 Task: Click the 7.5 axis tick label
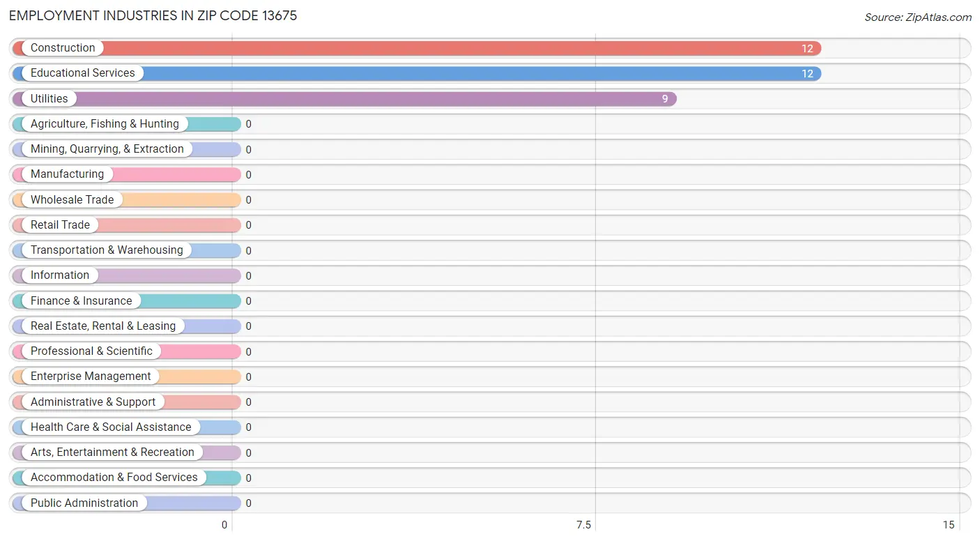583,525
